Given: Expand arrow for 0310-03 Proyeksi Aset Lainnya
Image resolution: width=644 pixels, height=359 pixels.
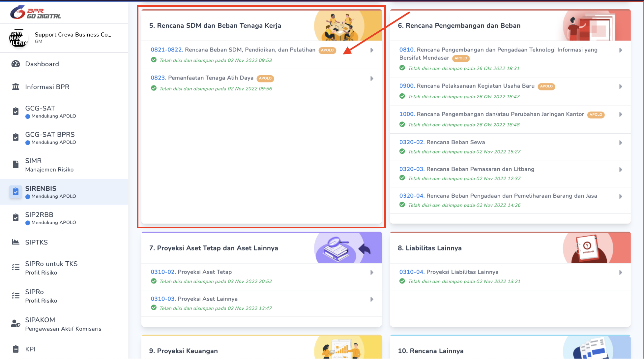Looking at the screenshot, I should pos(372,299).
